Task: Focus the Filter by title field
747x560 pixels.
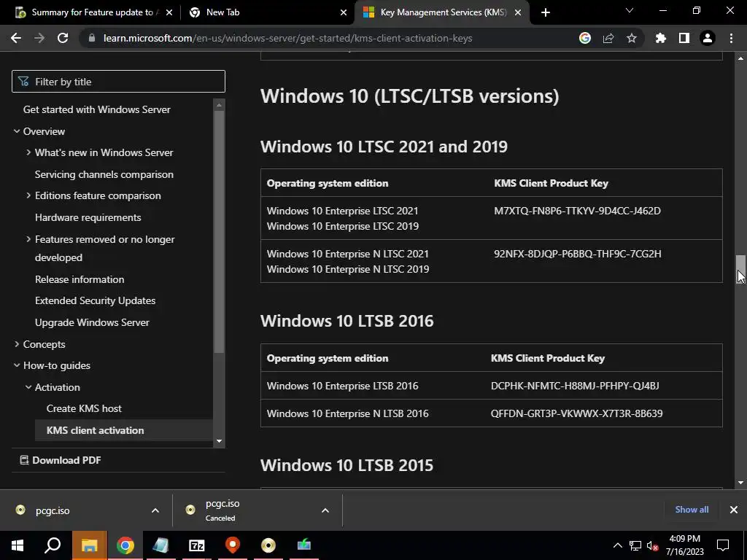Action: [118, 82]
